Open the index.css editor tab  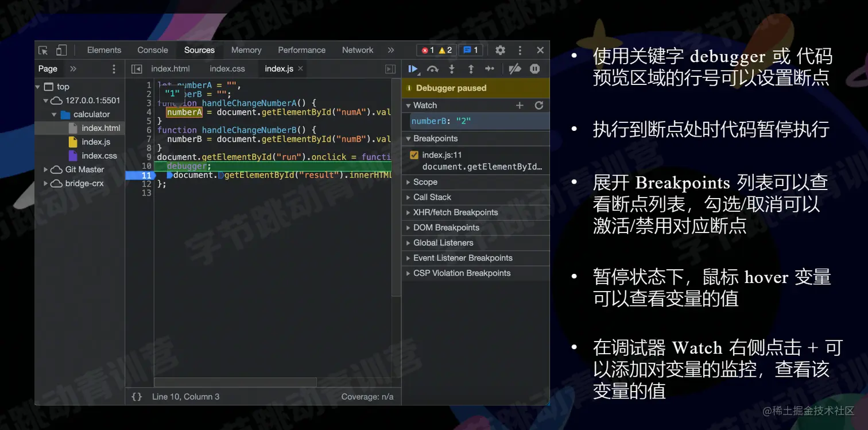point(227,69)
